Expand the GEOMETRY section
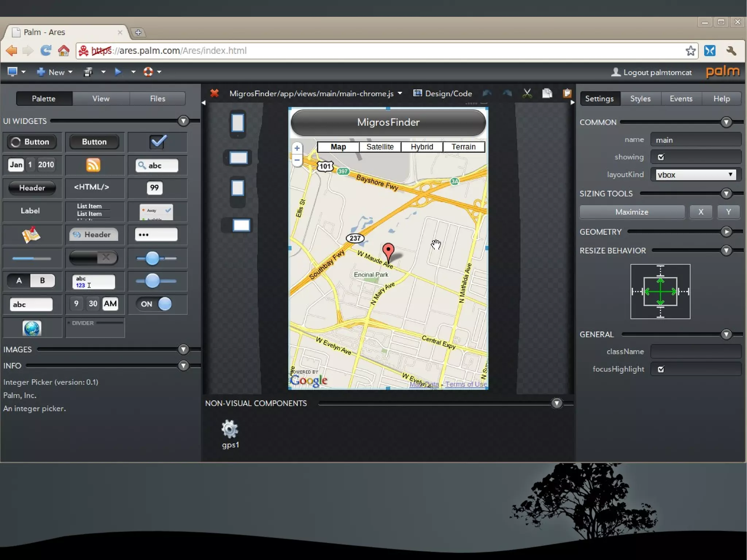747x560 pixels. coord(726,232)
